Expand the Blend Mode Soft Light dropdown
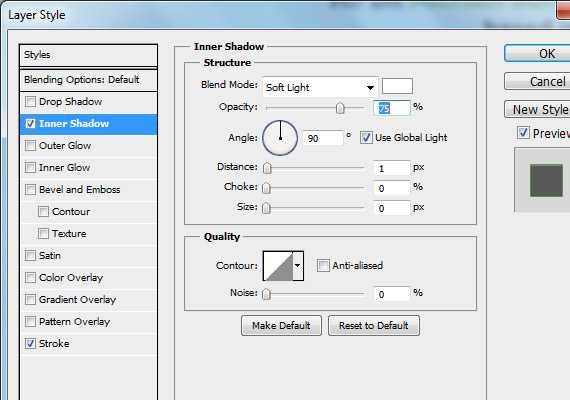The height and width of the screenshot is (400, 570). click(320, 87)
